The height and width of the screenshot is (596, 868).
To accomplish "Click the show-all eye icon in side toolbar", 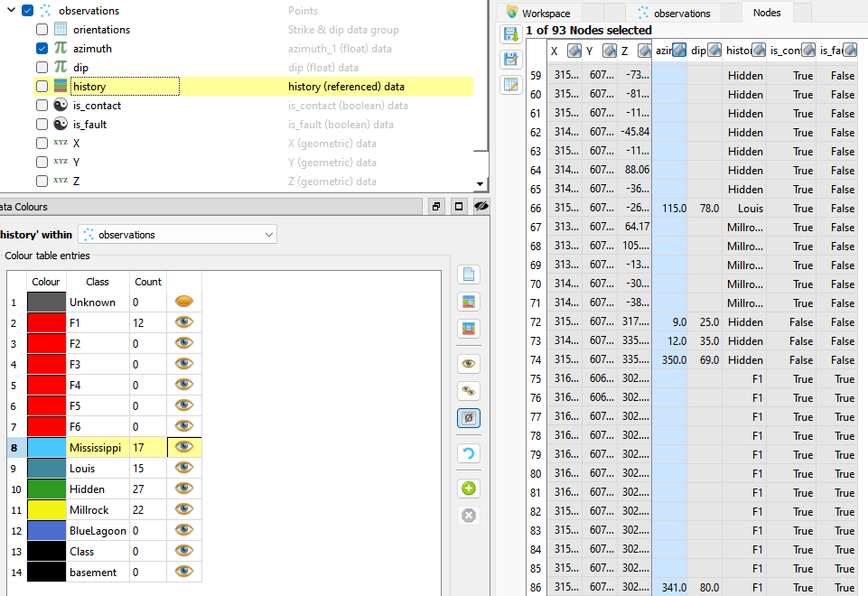I will point(469,364).
